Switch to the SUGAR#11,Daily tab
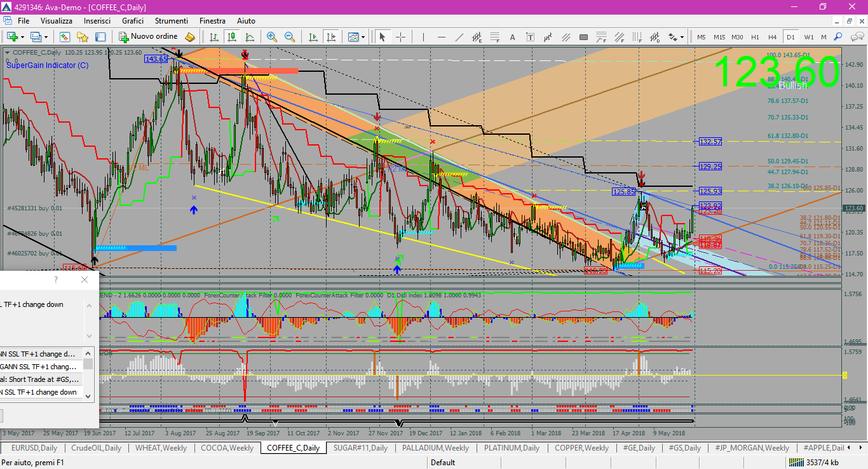This screenshot has width=868, height=469. tap(360, 448)
